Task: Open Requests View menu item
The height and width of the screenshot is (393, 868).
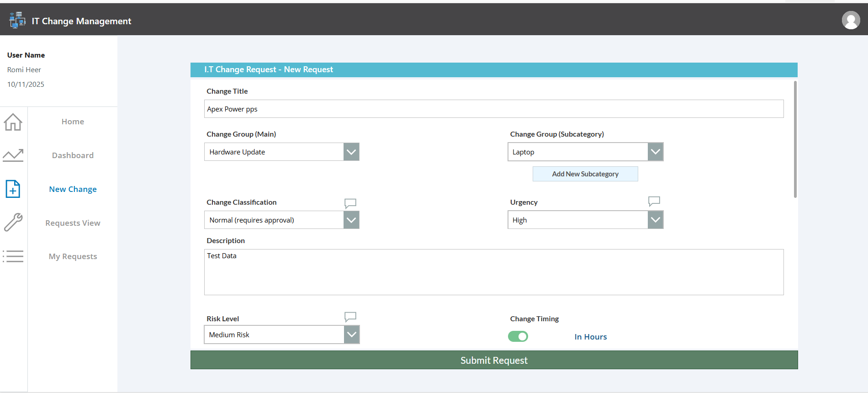Action: click(x=73, y=223)
